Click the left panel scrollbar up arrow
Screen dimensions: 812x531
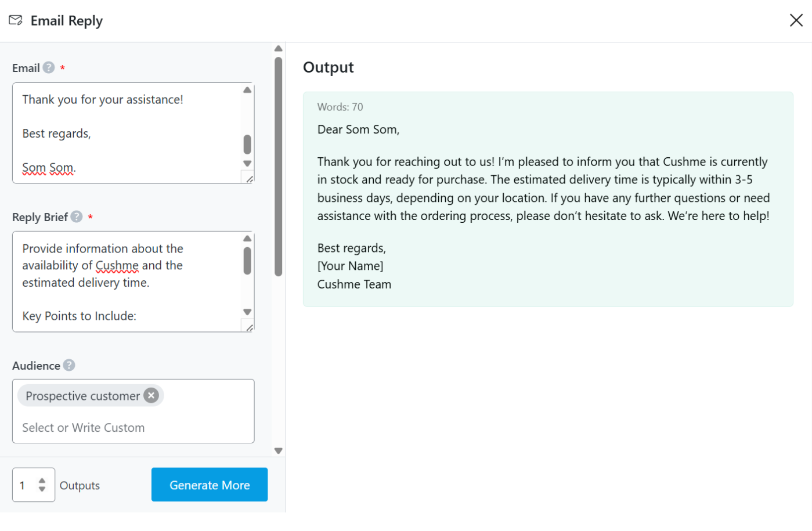coord(278,48)
